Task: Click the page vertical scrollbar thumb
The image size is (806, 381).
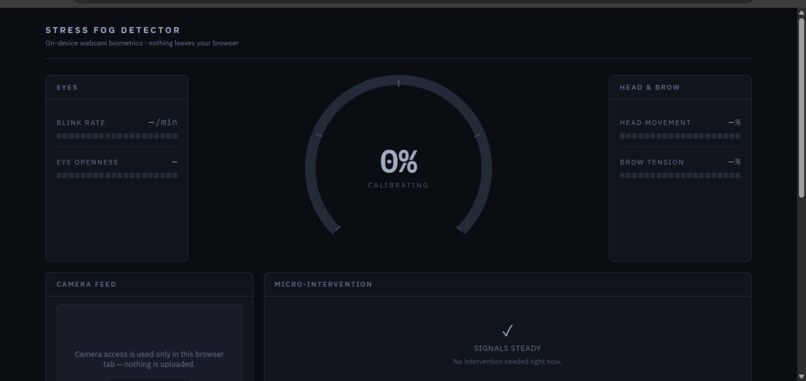Action: (801, 107)
